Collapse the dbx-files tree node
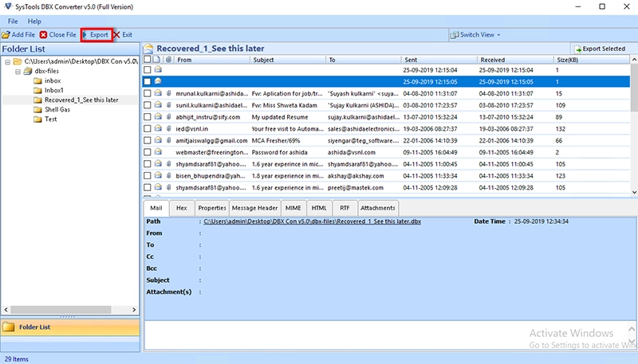638x364 pixels. coord(18,72)
